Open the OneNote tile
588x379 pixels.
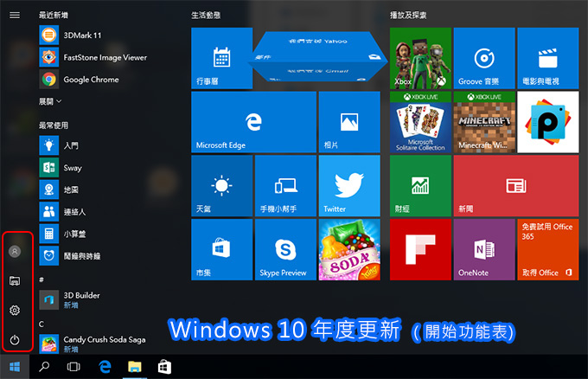[484, 250]
